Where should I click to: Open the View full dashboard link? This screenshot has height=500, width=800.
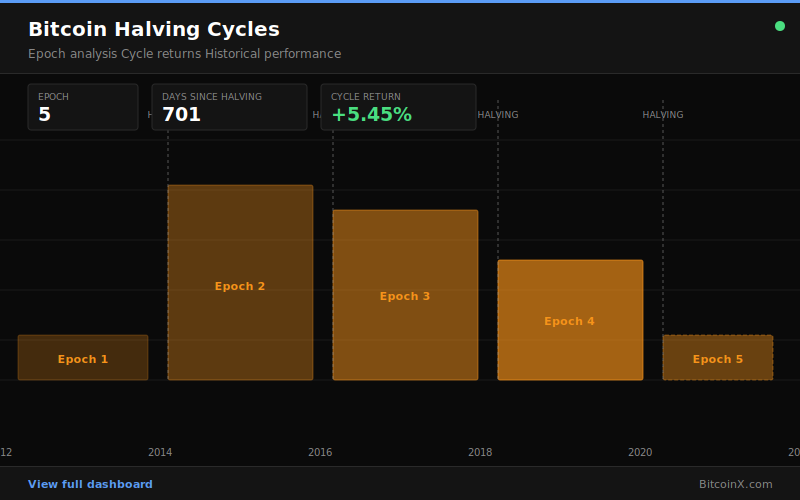pyautogui.click(x=90, y=484)
